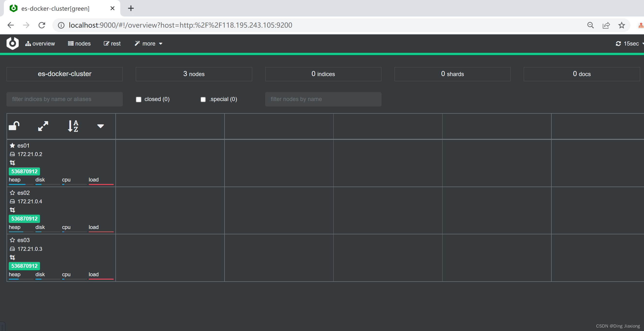Open the nodes page
The image size is (644, 331).
pos(79,43)
